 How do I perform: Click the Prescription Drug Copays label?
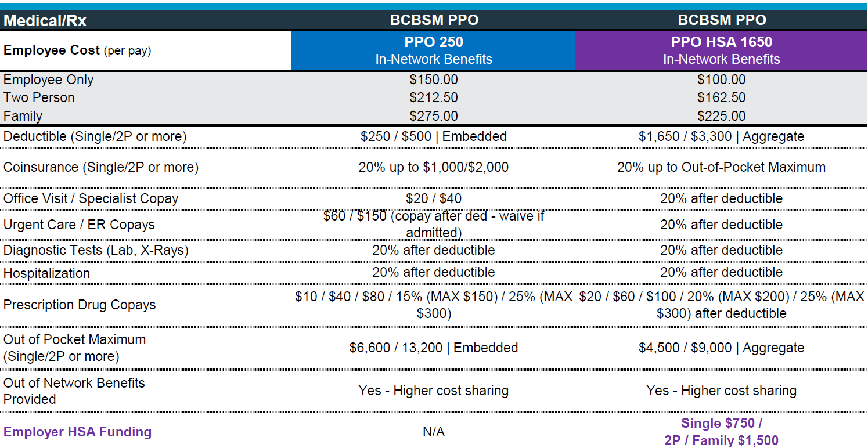pyautogui.click(x=80, y=305)
